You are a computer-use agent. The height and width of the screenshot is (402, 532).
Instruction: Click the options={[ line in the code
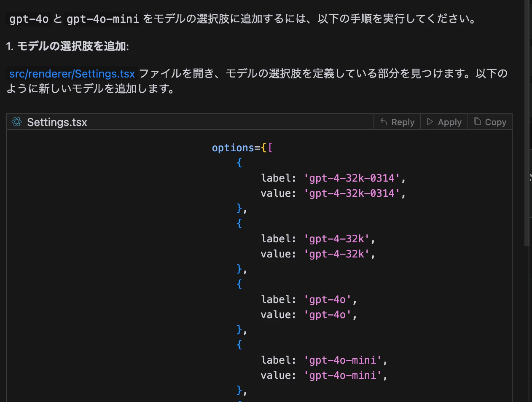(242, 148)
